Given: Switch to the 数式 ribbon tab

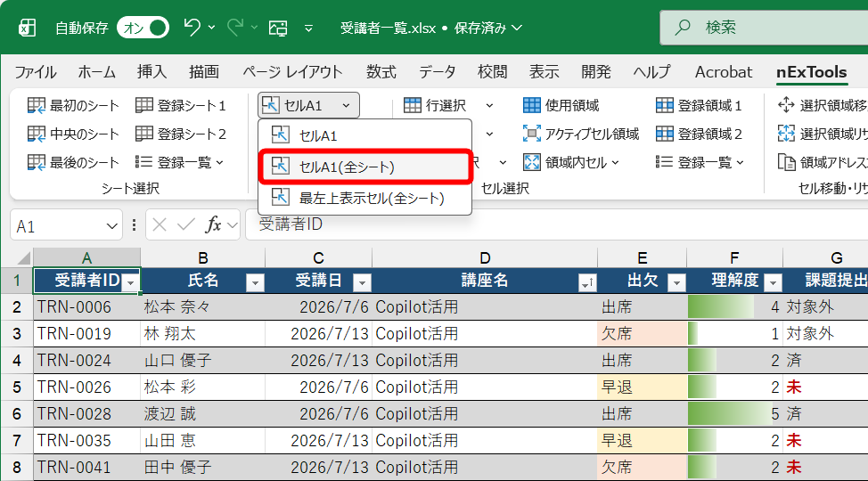Looking at the screenshot, I should (381, 72).
